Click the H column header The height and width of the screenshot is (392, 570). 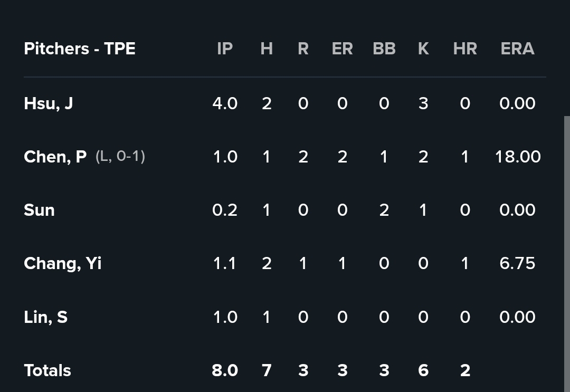[267, 49]
